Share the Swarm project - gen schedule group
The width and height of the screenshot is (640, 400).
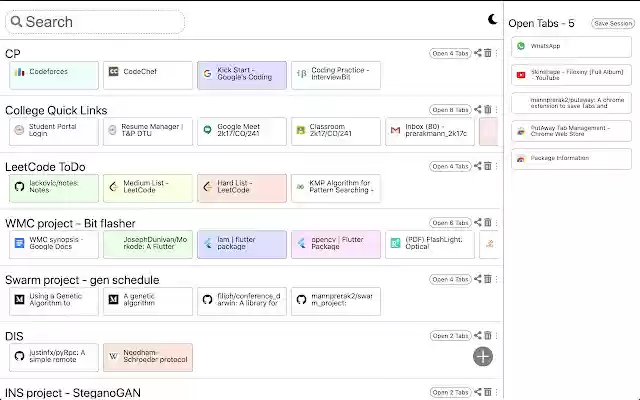click(478, 279)
